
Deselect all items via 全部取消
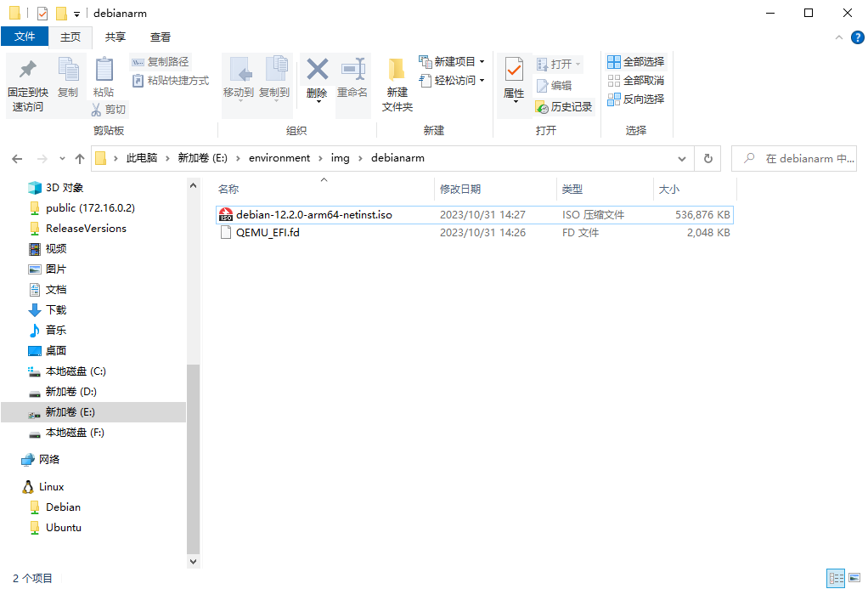[x=635, y=81]
